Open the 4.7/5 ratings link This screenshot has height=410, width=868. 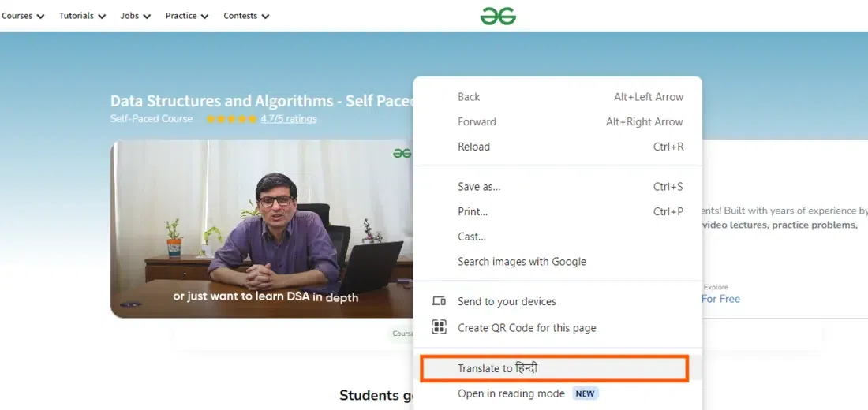289,118
